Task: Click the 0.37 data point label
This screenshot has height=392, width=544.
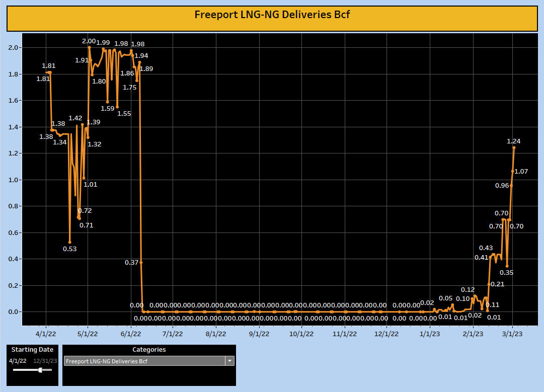Action: coord(131,263)
